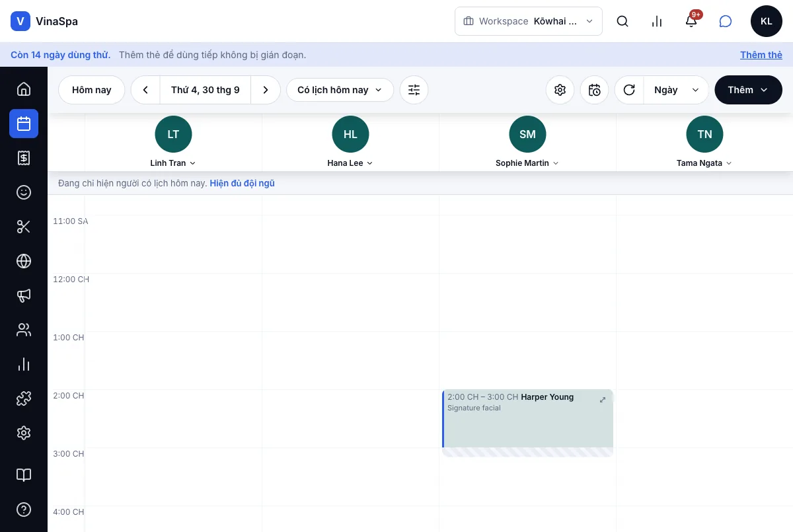This screenshot has width=793, height=532.
Task: Expand the Sophie Martin staff menu
Action: [527, 163]
